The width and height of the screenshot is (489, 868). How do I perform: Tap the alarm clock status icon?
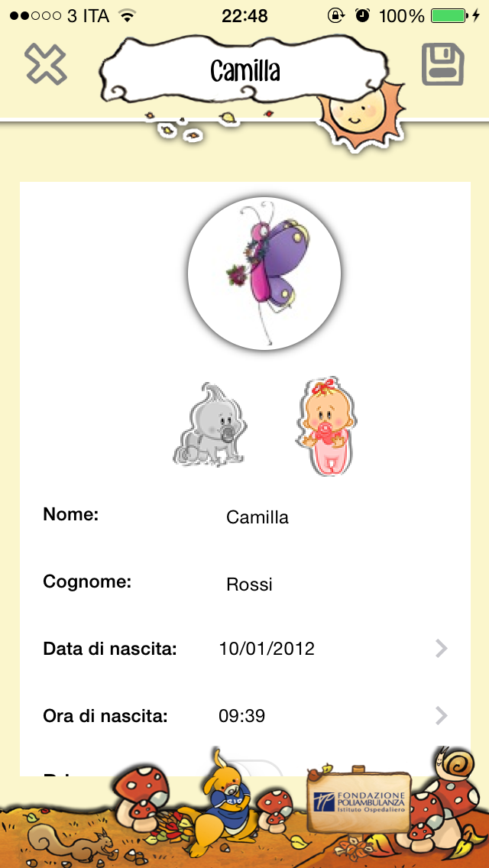coord(361,13)
